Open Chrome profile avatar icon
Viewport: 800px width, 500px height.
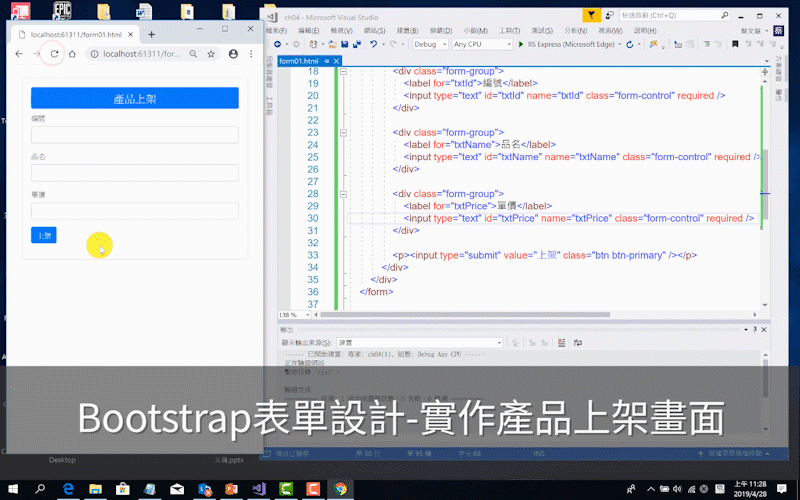233,54
